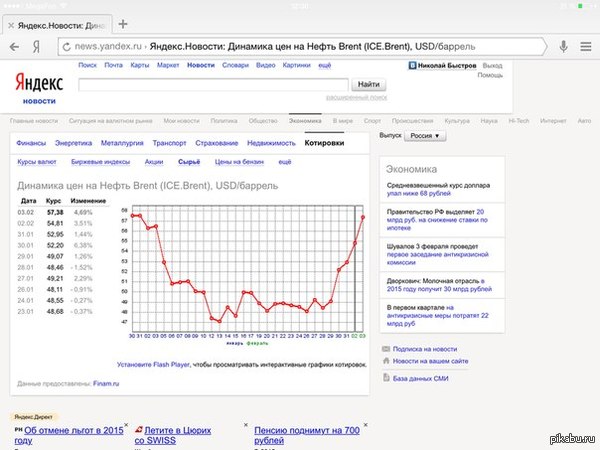Open the Помощь link
The height and width of the screenshot is (450, 600).
pos(490,75)
